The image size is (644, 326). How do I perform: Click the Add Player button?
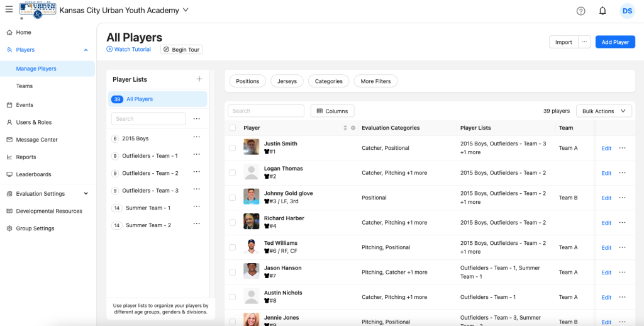tap(614, 42)
